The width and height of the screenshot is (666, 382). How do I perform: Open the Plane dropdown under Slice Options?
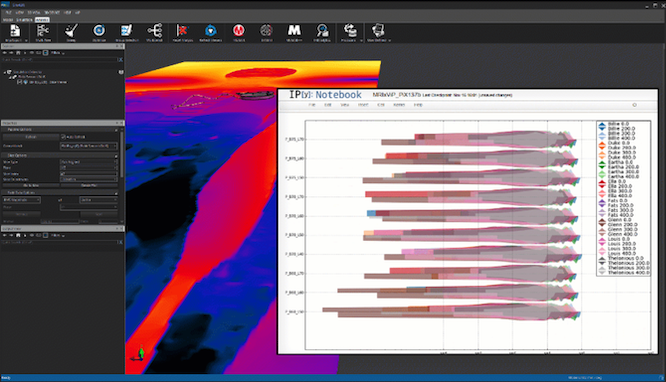[89, 168]
